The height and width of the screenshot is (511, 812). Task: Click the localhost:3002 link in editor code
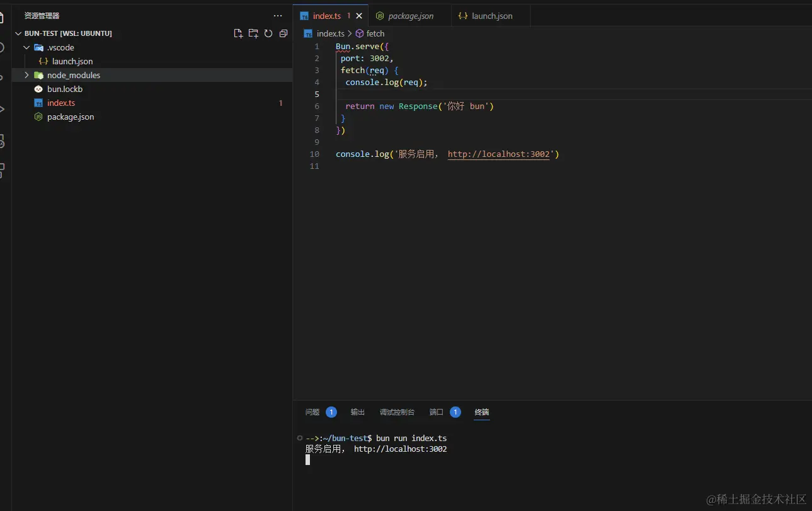coord(499,154)
